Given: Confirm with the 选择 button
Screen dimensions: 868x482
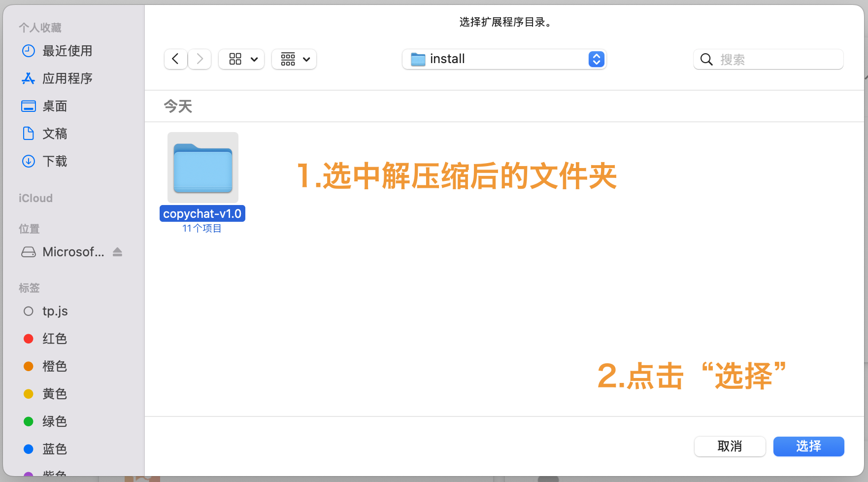Looking at the screenshot, I should tap(808, 447).
